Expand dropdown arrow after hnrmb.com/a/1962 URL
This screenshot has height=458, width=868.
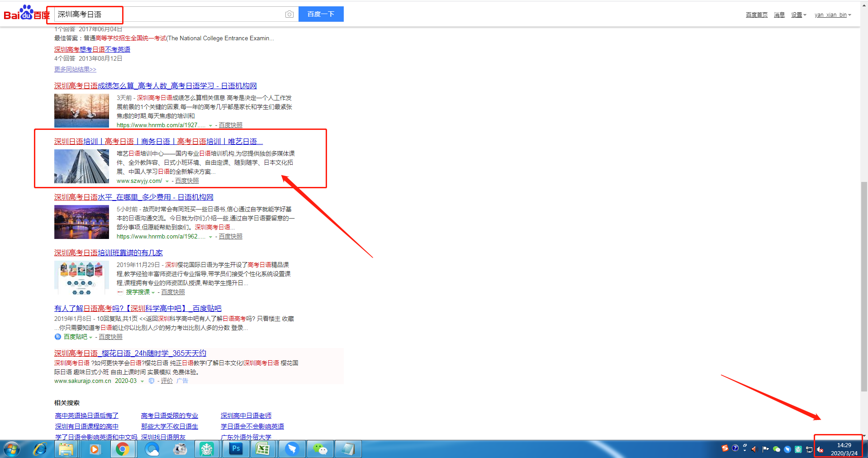point(210,237)
